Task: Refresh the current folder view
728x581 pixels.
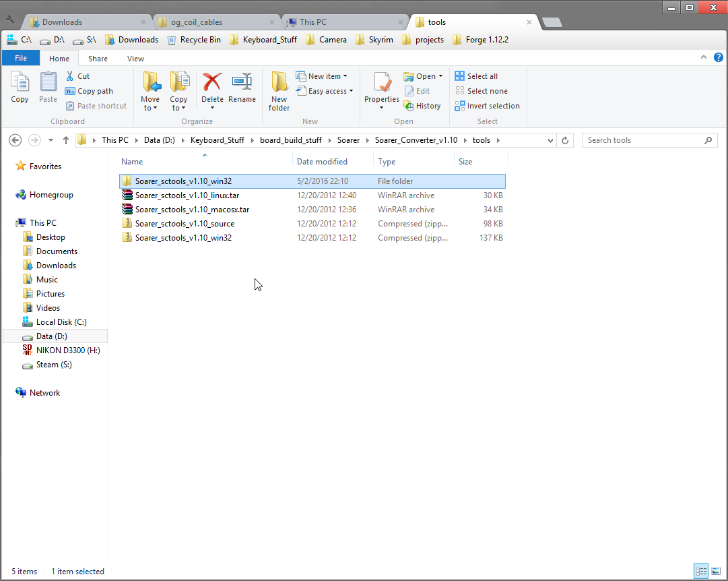Action: click(x=565, y=140)
